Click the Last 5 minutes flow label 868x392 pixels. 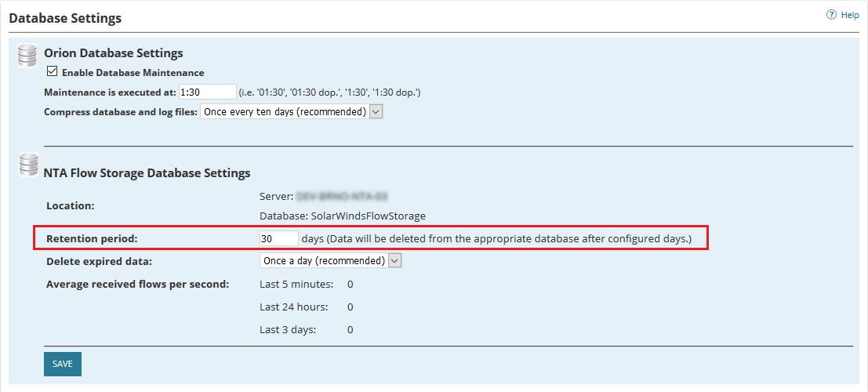[296, 284]
